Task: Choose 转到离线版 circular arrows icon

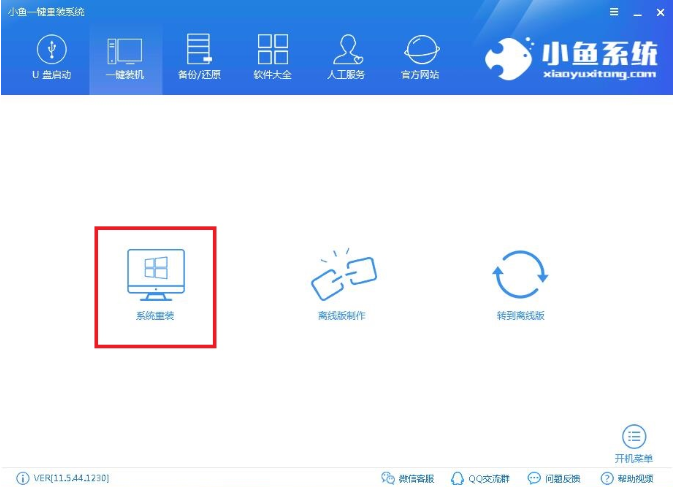Action: 520,273
